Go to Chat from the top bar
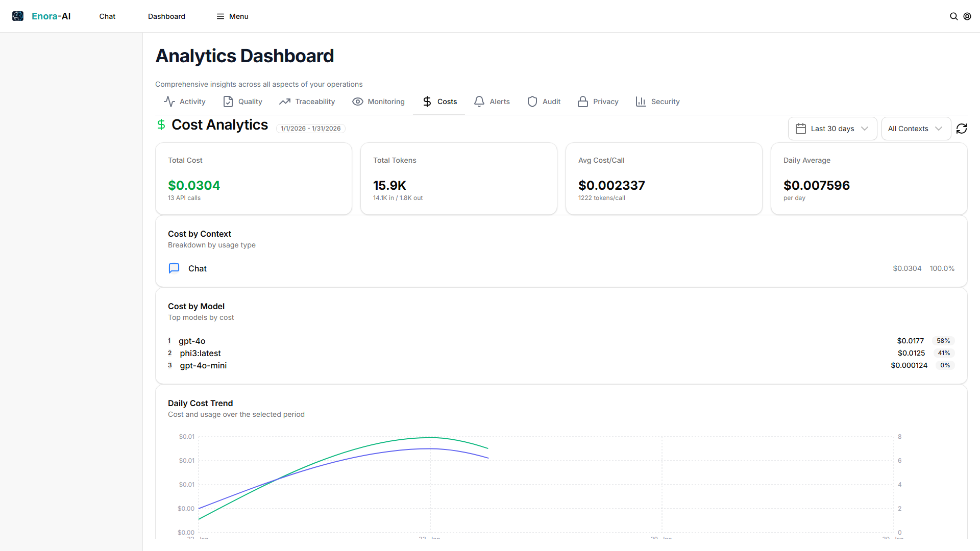 pyautogui.click(x=107, y=16)
